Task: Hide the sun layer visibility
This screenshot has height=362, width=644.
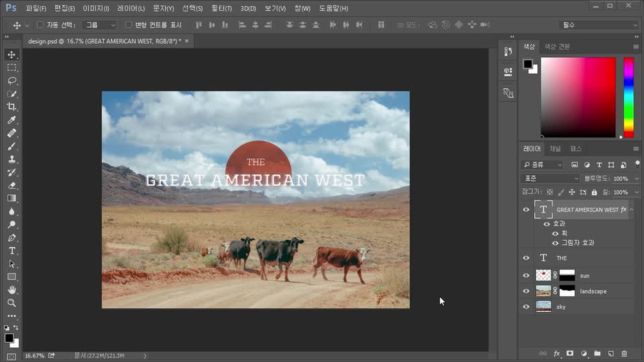Action: (526, 276)
